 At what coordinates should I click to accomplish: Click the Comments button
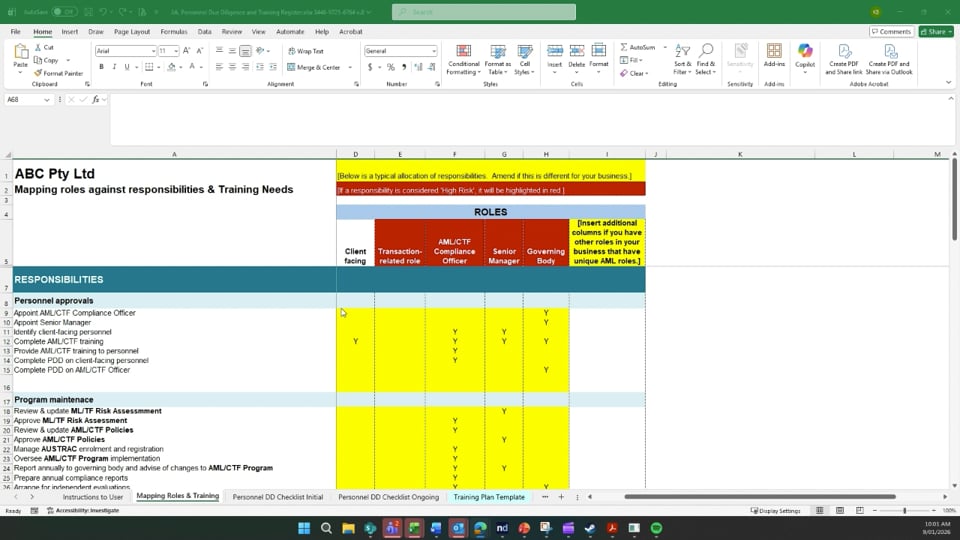point(891,32)
